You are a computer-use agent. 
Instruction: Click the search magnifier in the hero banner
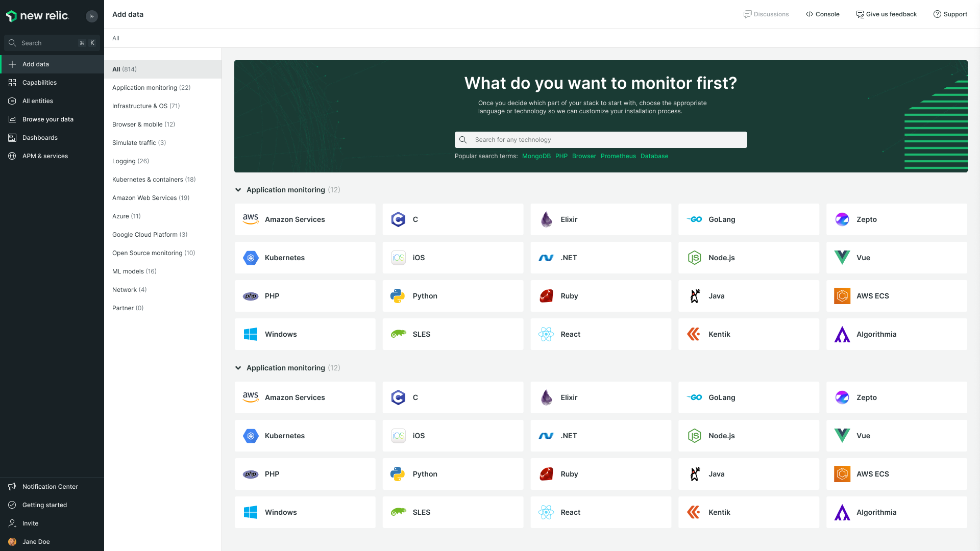463,140
